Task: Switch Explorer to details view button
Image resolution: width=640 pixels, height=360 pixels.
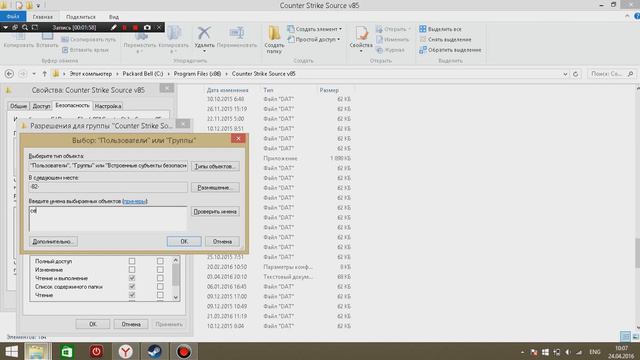Action: click(x=625, y=336)
